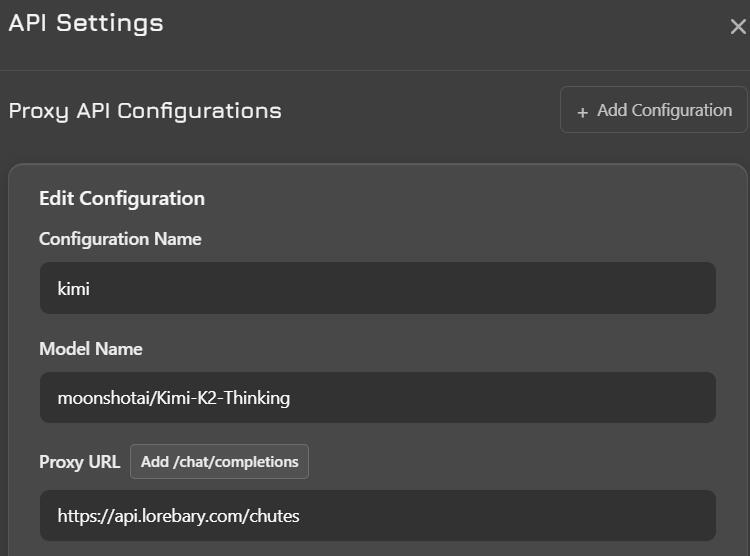This screenshot has height=556, width=750.
Task: Focus the Proxy URL input field
Action: (378, 516)
